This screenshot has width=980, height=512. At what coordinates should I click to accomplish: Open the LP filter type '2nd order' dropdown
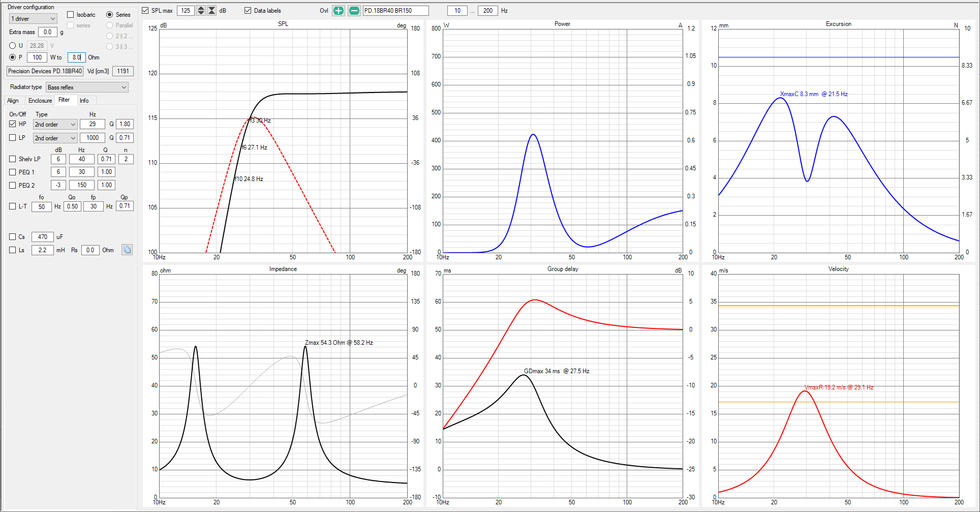click(x=55, y=138)
